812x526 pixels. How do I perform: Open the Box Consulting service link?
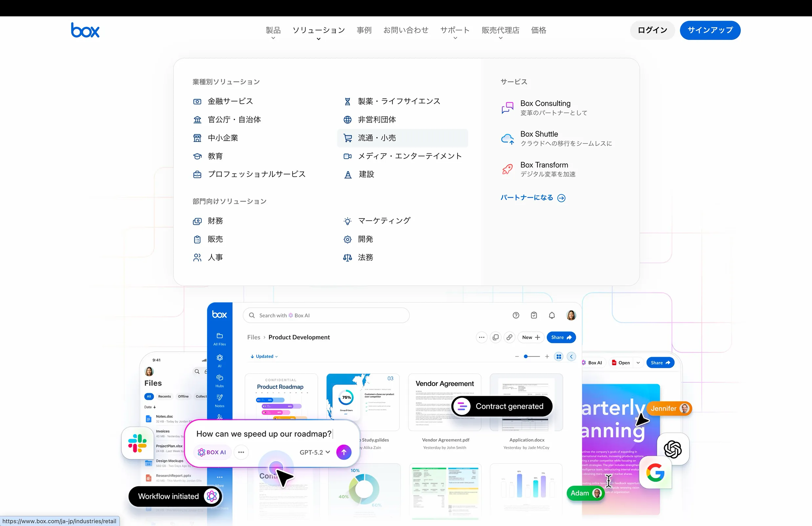click(545, 108)
